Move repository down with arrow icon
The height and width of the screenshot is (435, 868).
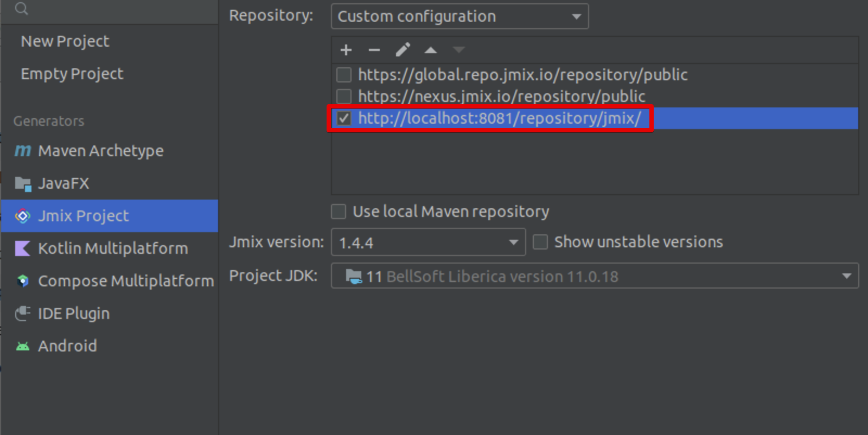tap(459, 50)
